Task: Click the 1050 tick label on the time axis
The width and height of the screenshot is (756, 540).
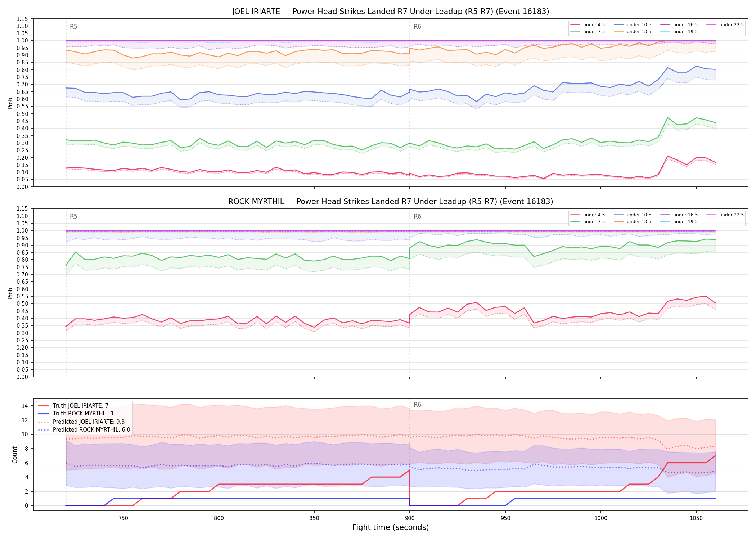Action: [696, 518]
